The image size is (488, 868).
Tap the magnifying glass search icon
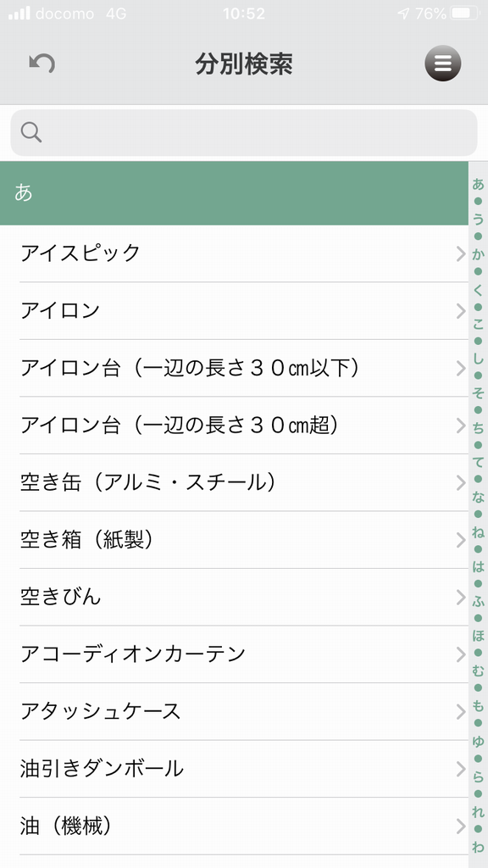(x=31, y=132)
